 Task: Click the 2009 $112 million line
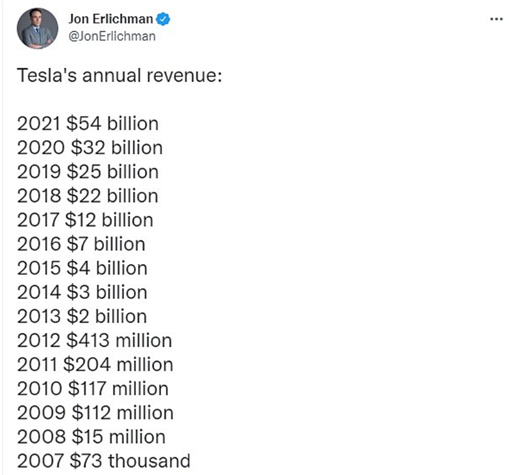click(95, 413)
